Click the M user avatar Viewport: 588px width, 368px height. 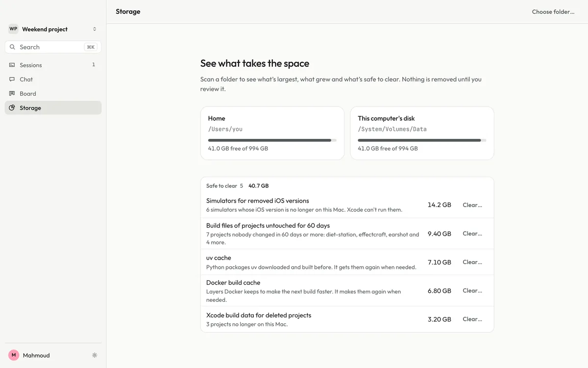coord(14,355)
